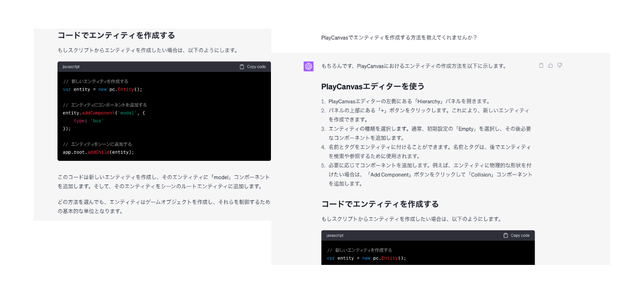
Task: Click the comment 'エンティティをシーンに追加する'
Action: tap(98, 144)
